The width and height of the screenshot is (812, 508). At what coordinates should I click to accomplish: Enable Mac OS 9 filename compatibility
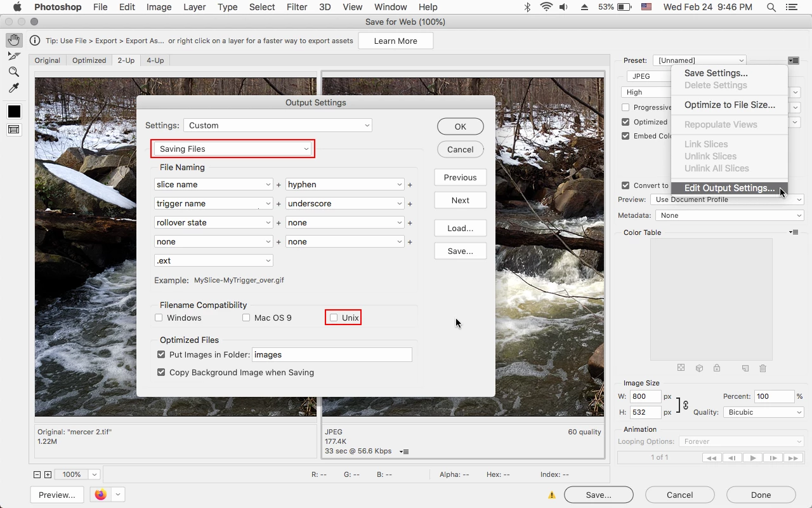246,317
